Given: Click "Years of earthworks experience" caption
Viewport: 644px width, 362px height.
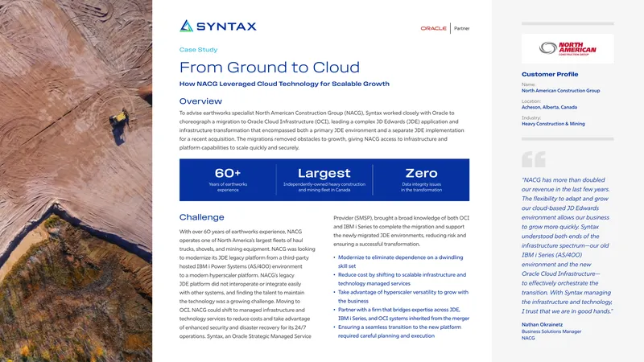Looking at the screenshot, I should (x=228, y=187).
